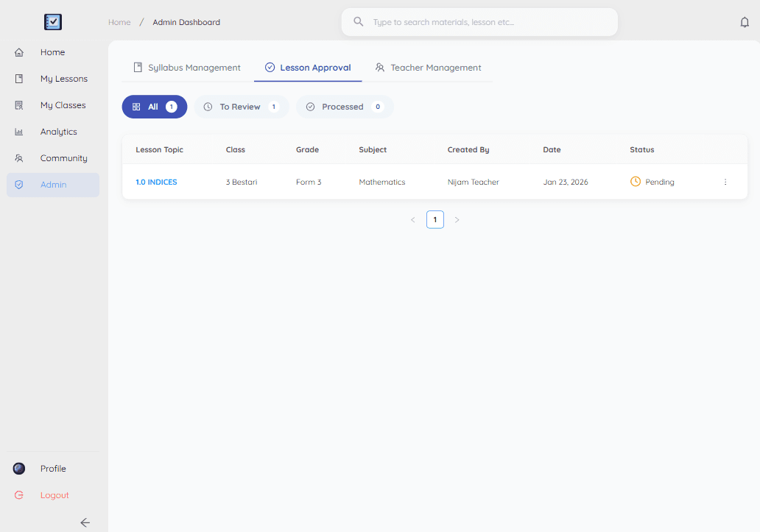Select the All filter pill

(x=154, y=107)
